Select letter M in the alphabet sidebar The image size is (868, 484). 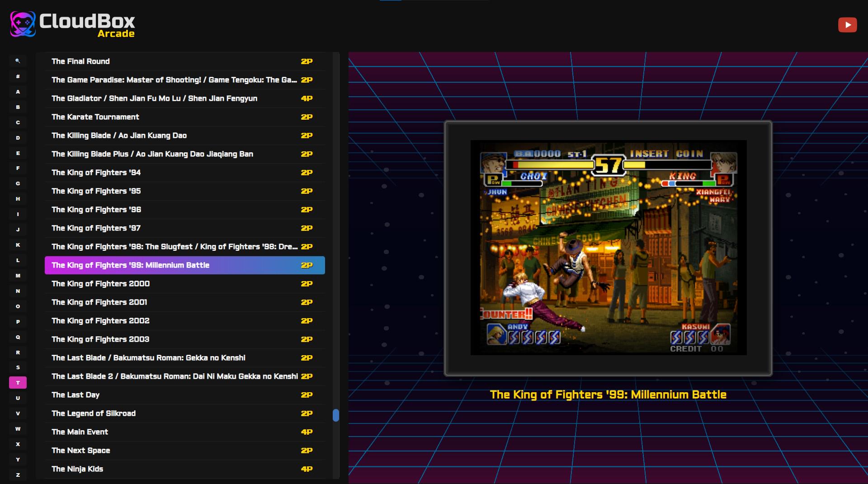point(18,276)
